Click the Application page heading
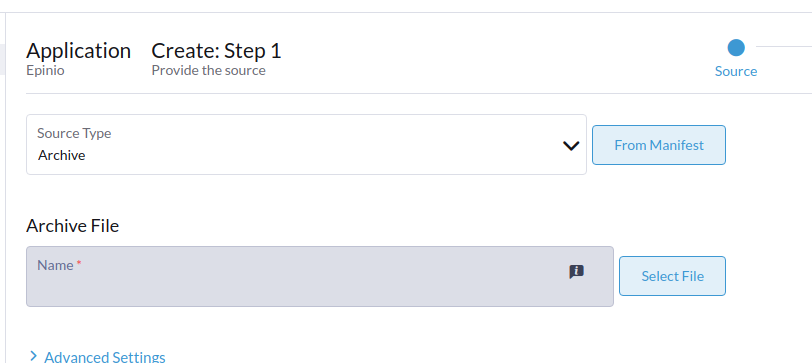This screenshot has height=363, width=812. (79, 51)
